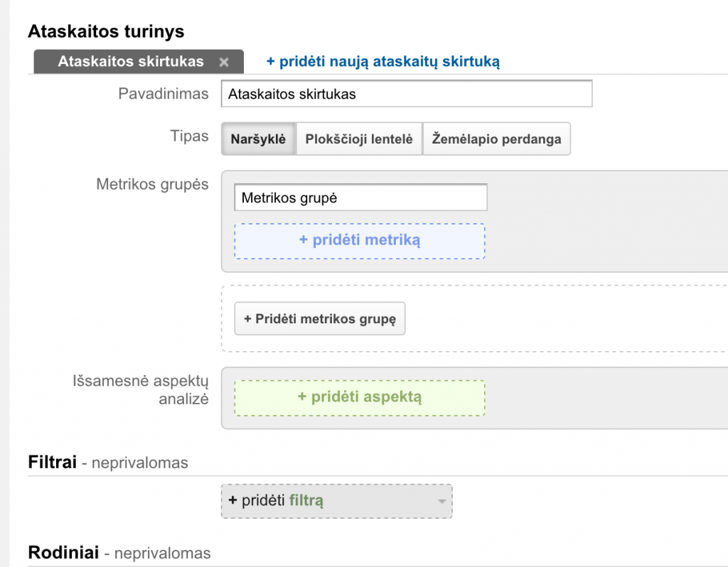Click the arrow on the filter dropdown
Viewport: 728px width, 567px height.
[x=441, y=502]
